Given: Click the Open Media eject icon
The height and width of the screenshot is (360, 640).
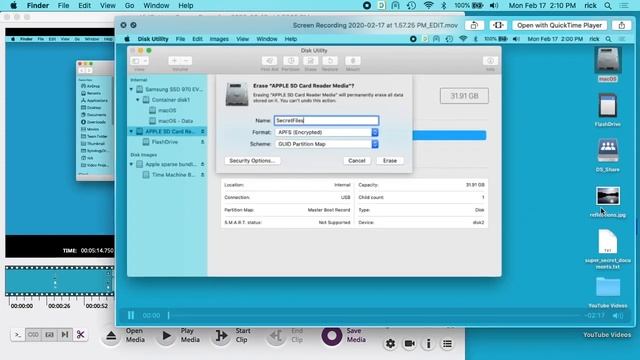Looking at the screenshot, I should [x=111, y=336].
